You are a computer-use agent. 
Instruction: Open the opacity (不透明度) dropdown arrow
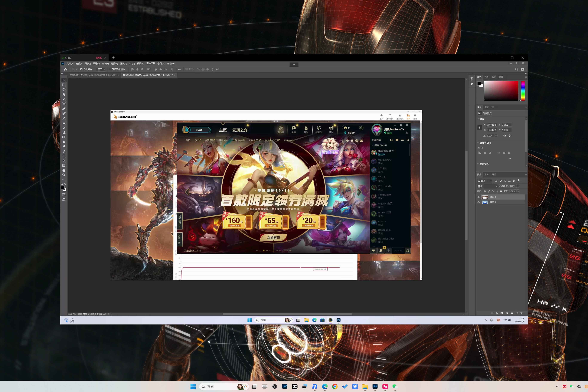point(518,186)
